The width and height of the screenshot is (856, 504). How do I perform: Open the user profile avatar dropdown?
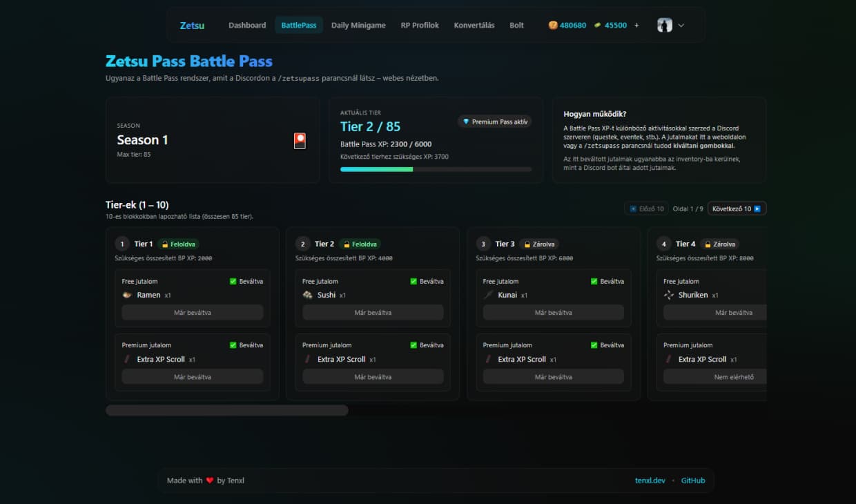[664, 26]
